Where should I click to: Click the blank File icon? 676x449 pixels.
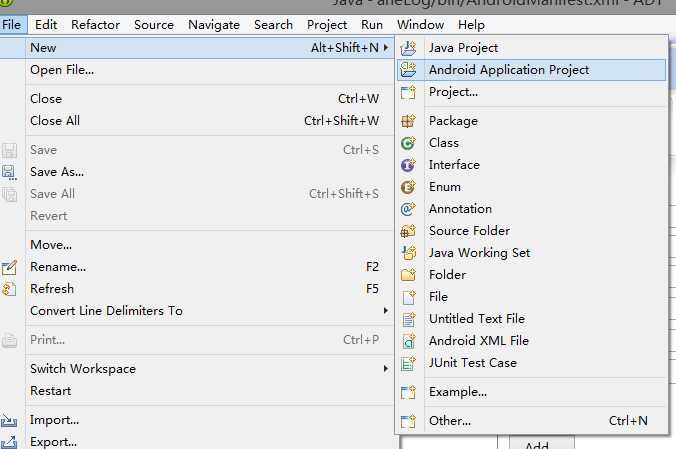click(408, 297)
